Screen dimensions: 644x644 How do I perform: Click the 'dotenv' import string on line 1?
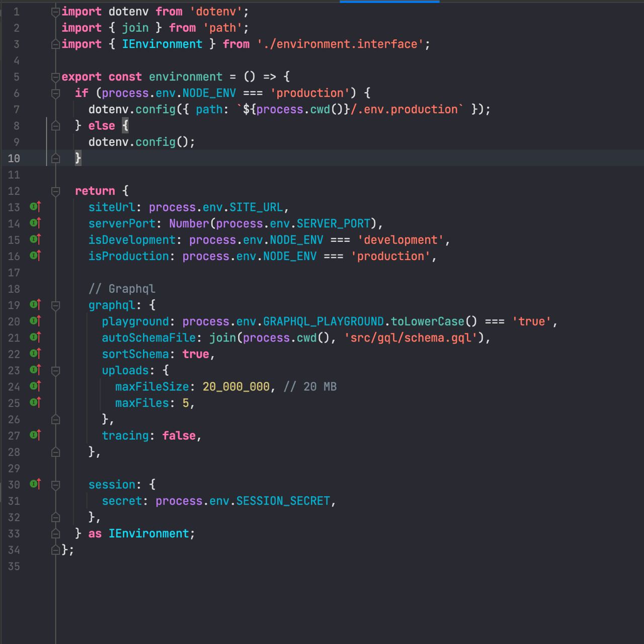(x=216, y=12)
